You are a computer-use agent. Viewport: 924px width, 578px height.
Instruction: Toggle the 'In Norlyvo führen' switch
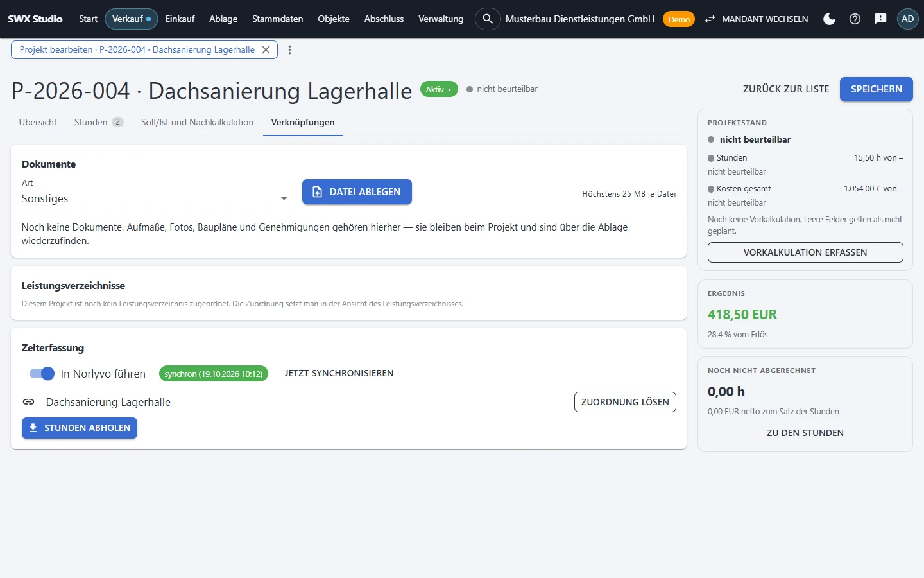42,374
